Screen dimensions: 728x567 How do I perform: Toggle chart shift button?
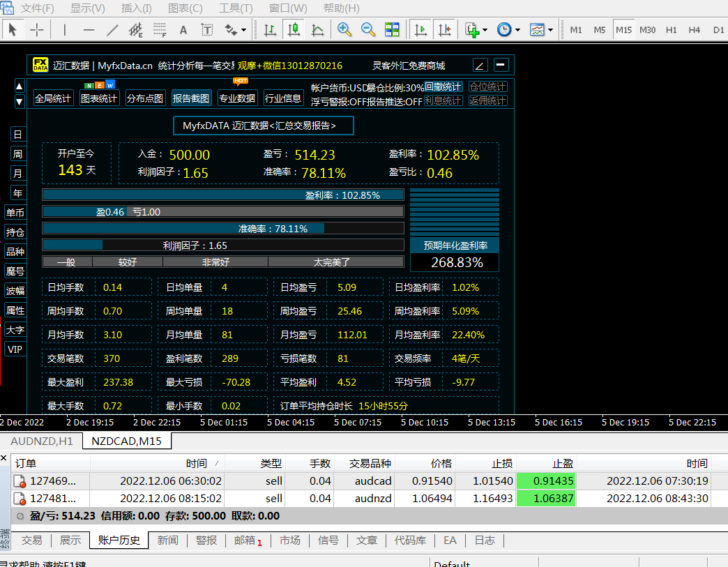444,30
